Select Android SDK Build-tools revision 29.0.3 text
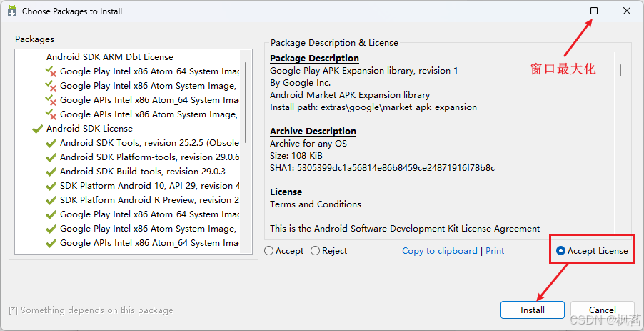Viewport: 644px width, 331px height. click(142, 172)
